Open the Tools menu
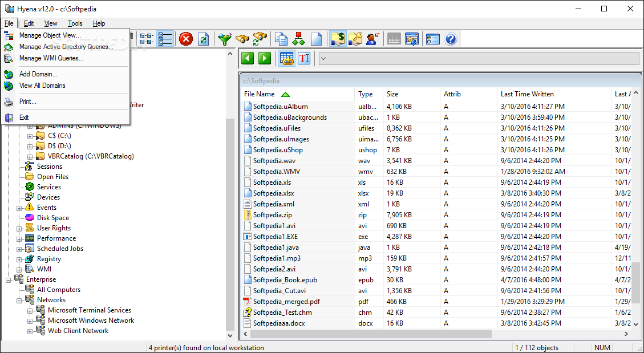644x353 pixels. pos(75,23)
